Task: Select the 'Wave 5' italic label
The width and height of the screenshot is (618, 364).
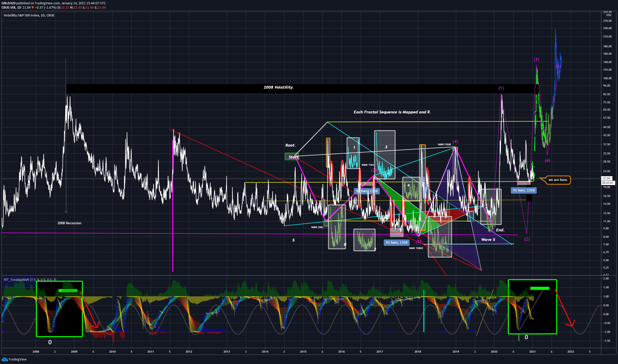Action: tap(488, 240)
